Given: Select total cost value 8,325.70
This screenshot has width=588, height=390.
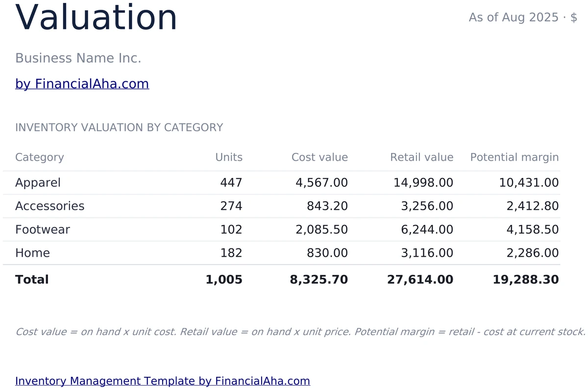Looking at the screenshot, I should tap(319, 280).
